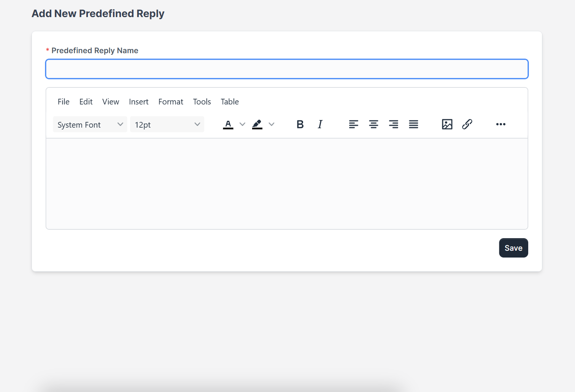Align text left
This screenshot has height=392, width=575.
pyautogui.click(x=354, y=124)
